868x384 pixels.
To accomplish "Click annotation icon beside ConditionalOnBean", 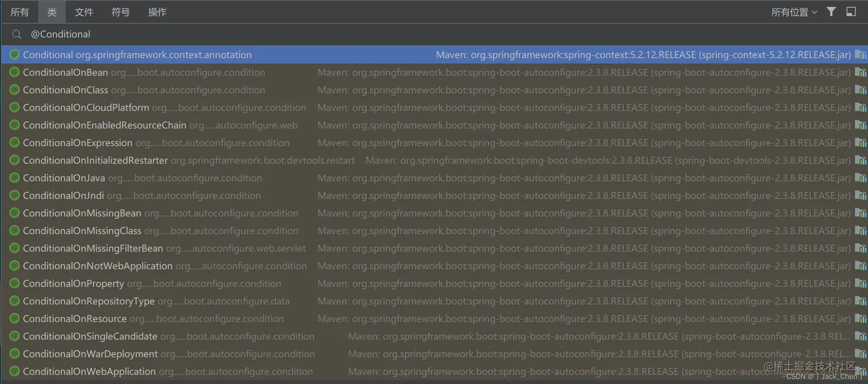I will coord(14,72).
